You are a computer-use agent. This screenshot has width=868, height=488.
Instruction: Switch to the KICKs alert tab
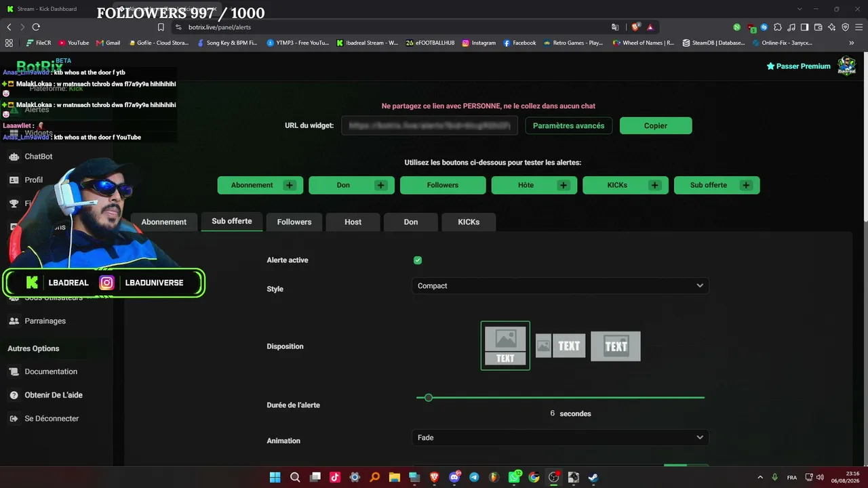[x=469, y=222]
